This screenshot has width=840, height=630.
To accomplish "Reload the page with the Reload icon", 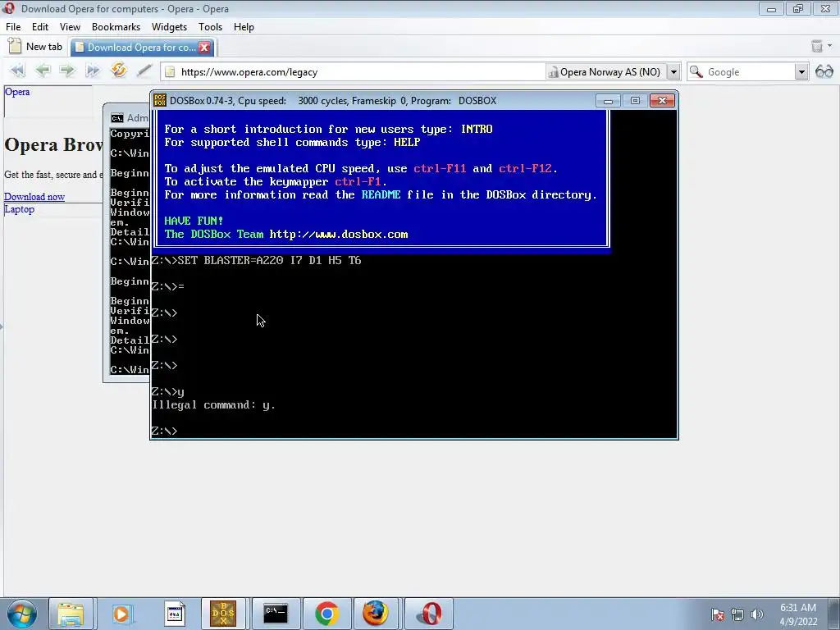I will [x=118, y=71].
